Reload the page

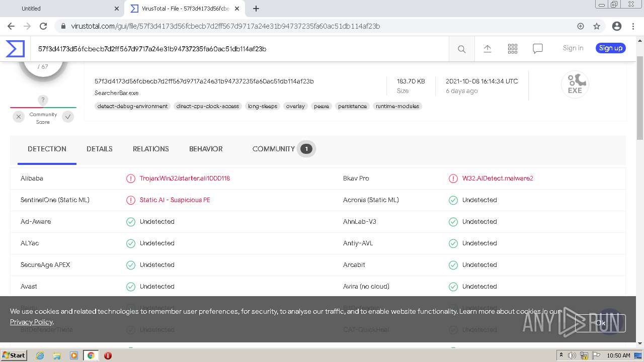[43, 26]
